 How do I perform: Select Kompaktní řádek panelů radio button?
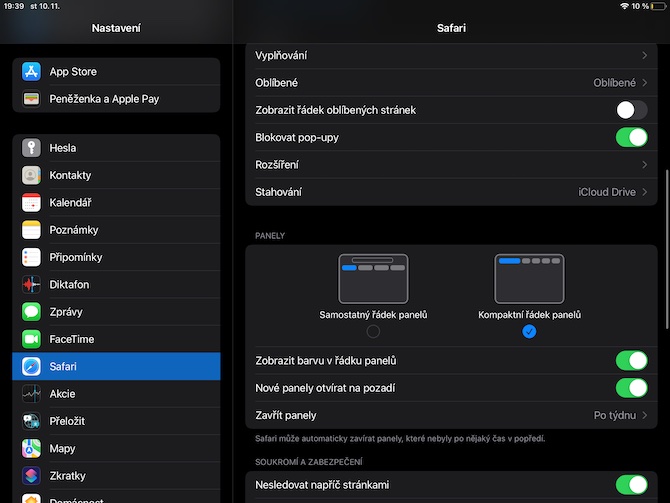coord(529,332)
